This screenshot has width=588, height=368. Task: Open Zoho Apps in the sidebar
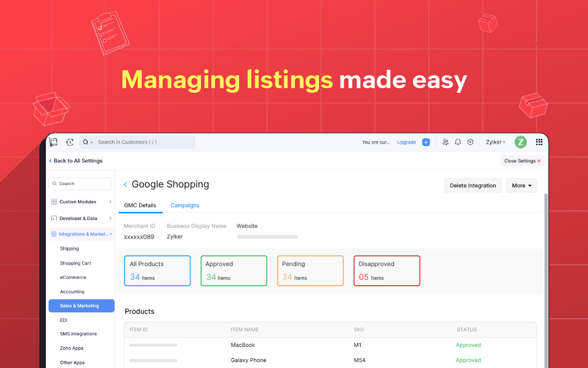tap(72, 348)
